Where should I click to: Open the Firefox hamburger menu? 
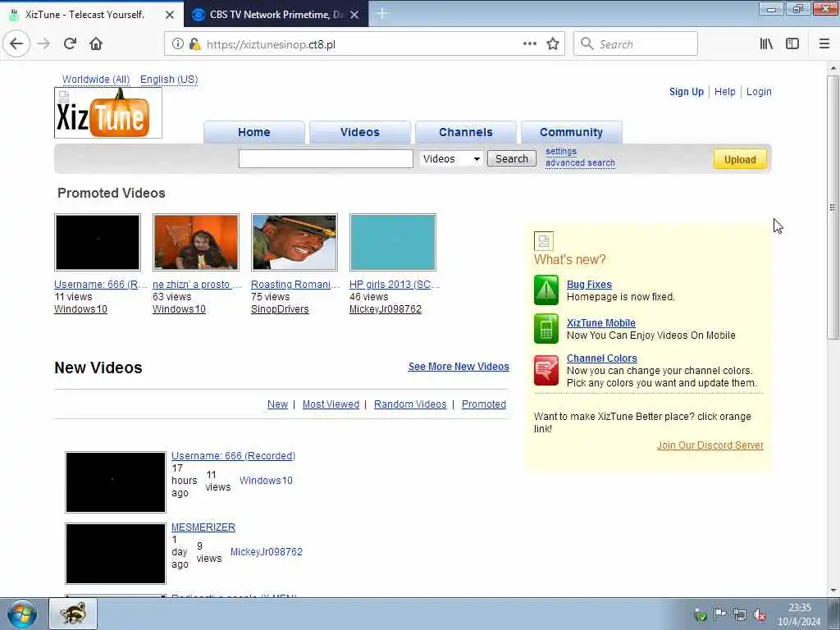point(824,44)
